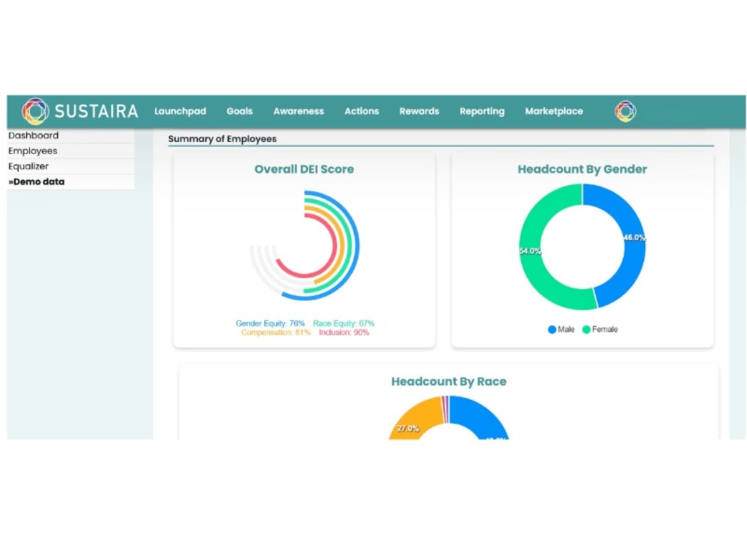Toggle the Female legend entry

[600, 329]
